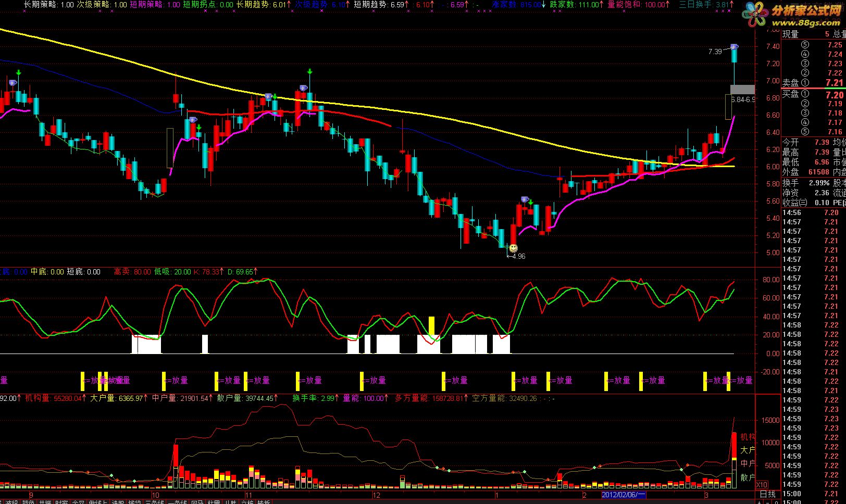
Task: Click the 现量 header in quote panel
Action: 790,34
